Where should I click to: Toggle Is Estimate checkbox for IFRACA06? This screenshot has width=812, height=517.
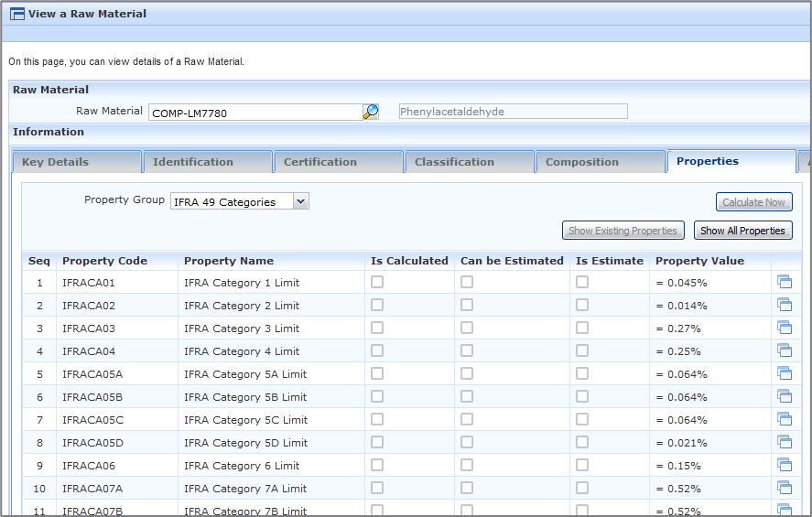[x=582, y=465]
